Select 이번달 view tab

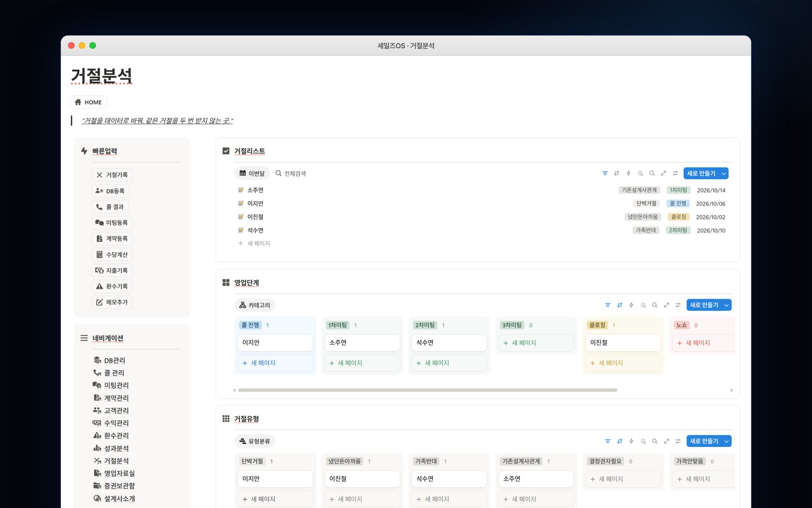252,173
